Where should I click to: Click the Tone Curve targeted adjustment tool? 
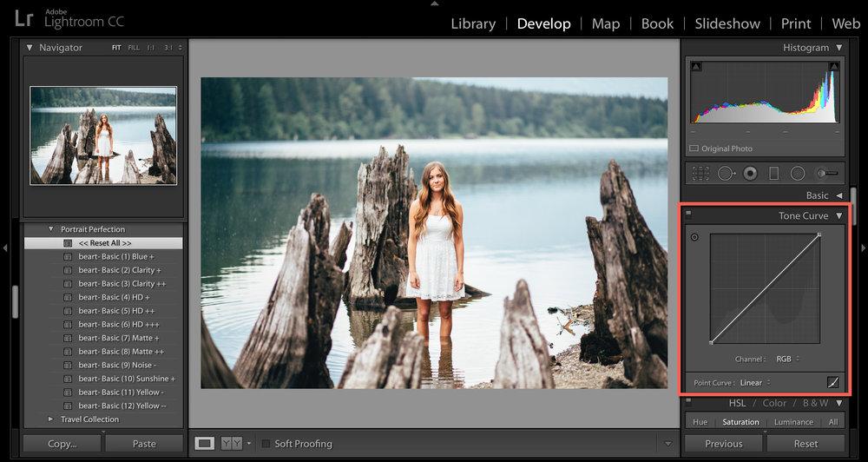pos(694,237)
